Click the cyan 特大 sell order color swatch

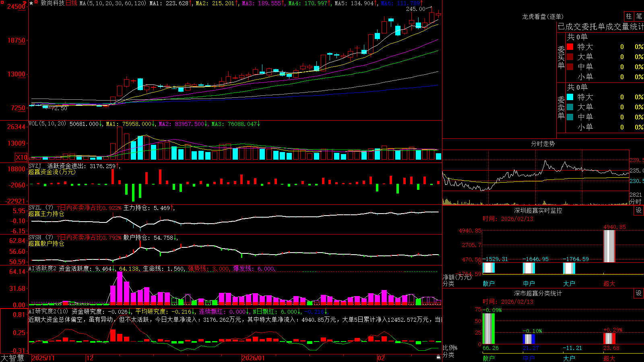pyautogui.click(x=570, y=97)
